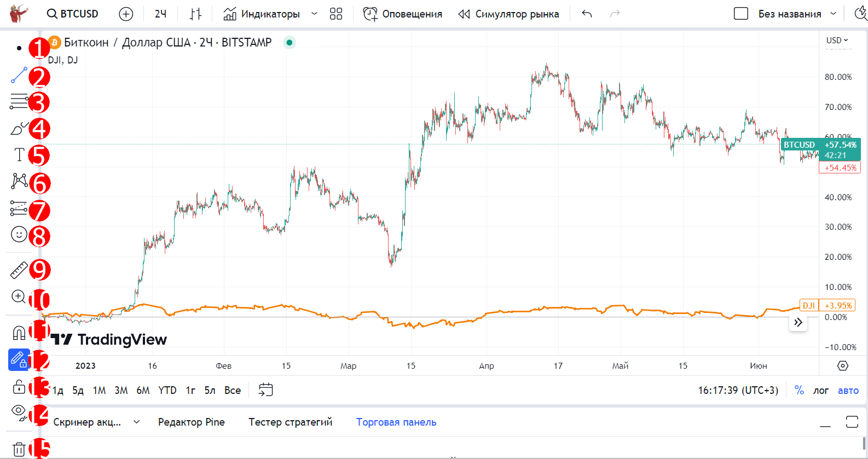Select the cursor dot tool
The width and height of the screenshot is (868, 459).
tap(19, 48)
